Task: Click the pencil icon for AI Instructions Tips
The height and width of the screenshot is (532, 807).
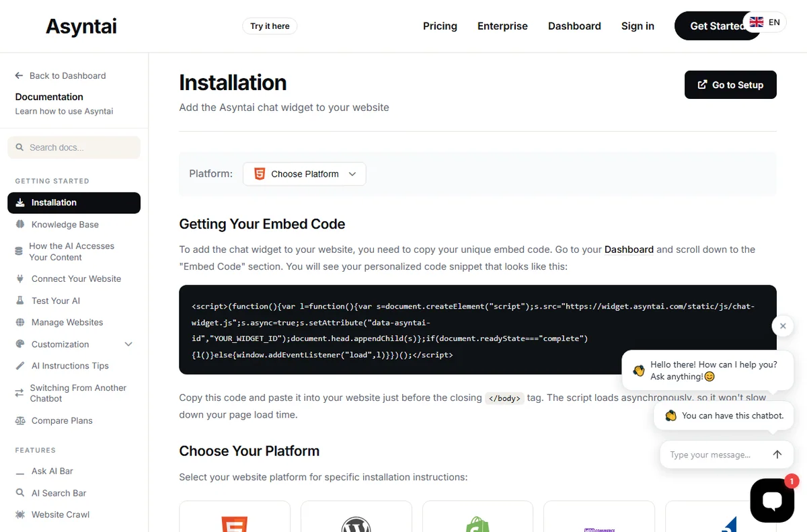Action: point(20,366)
